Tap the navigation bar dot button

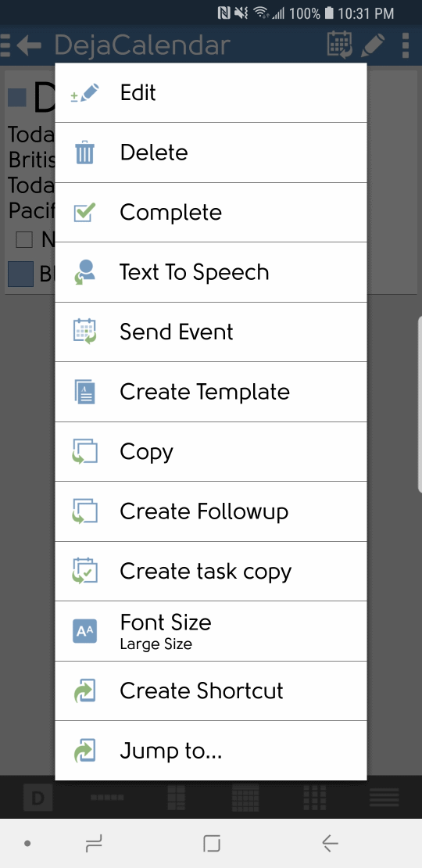pyautogui.click(x=27, y=844)
